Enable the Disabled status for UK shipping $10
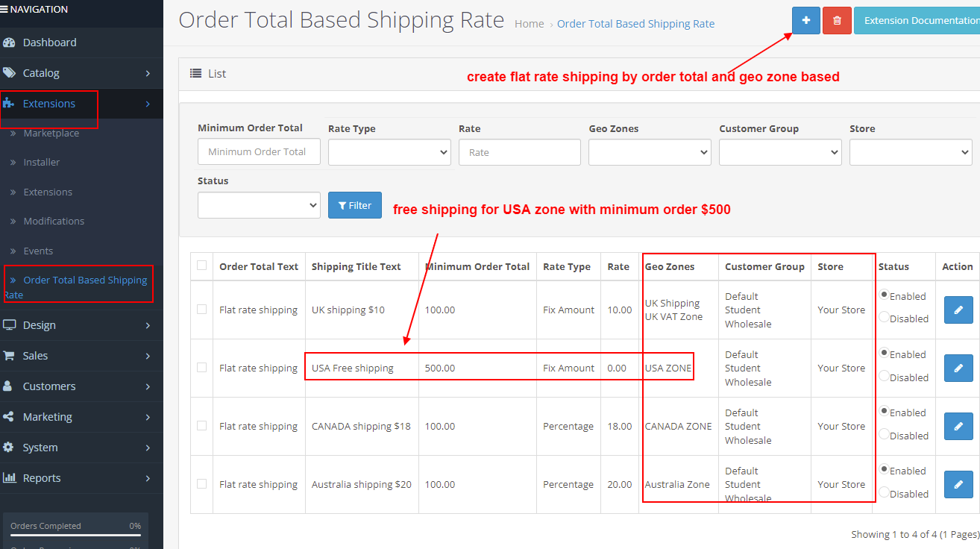 point(885,319)
